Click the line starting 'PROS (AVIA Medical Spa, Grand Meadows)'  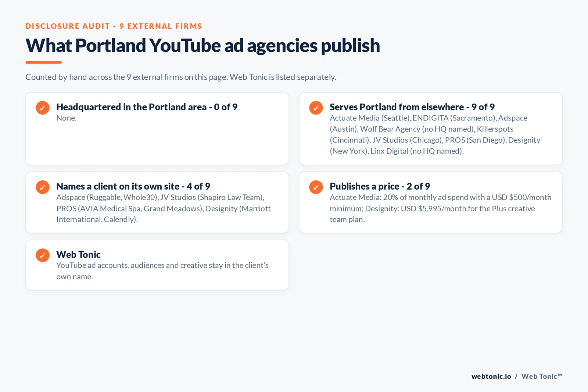pos(163,208)
